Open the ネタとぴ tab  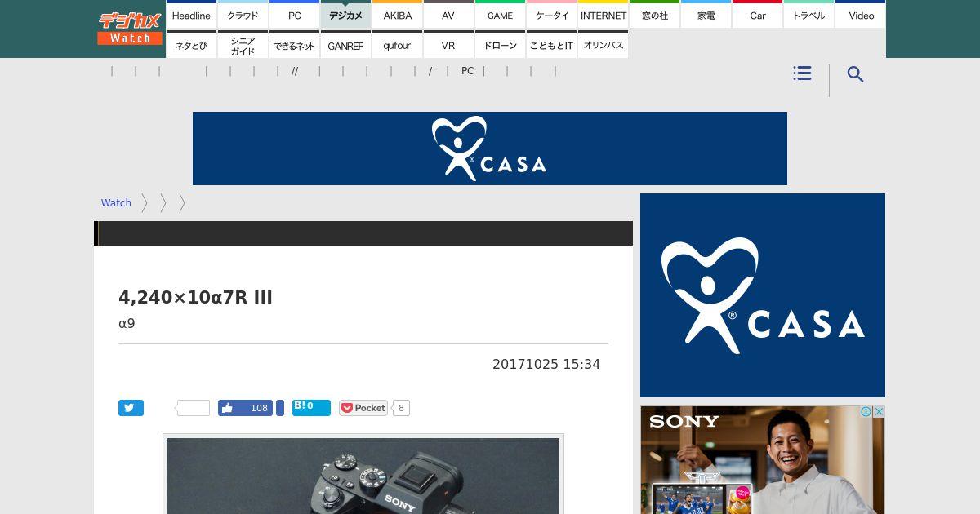click(x=191, y=45)
